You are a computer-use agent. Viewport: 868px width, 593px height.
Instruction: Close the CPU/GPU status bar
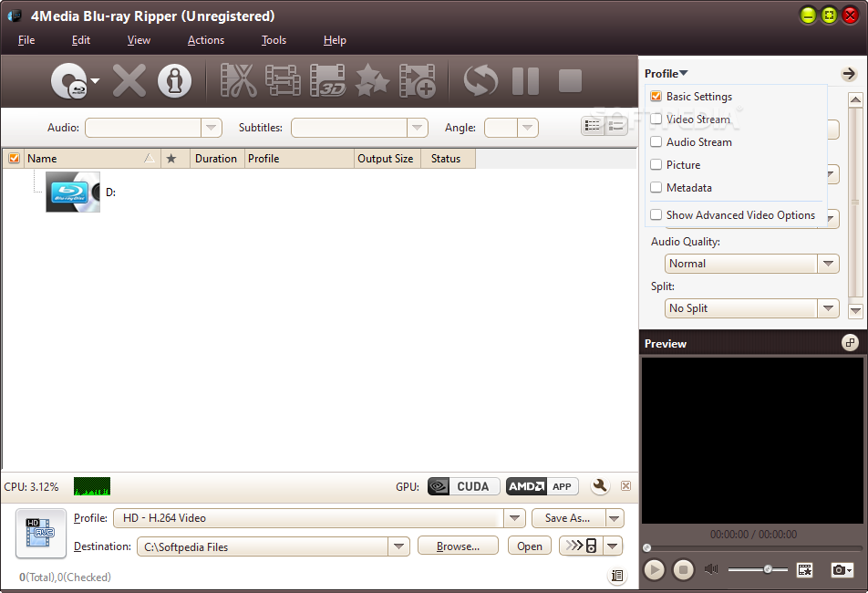pyautogui.click(x=625, y=485)
